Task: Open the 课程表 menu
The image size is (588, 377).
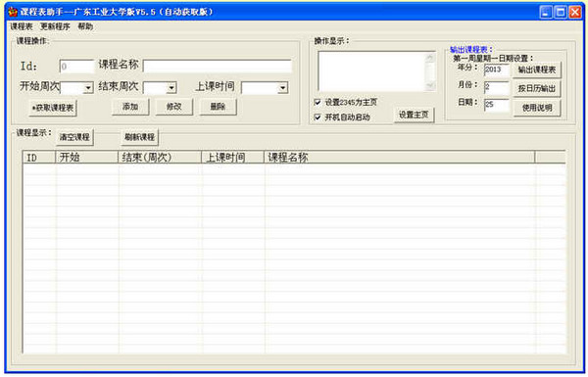Action: pyautogui.click(x=22, y=26)
